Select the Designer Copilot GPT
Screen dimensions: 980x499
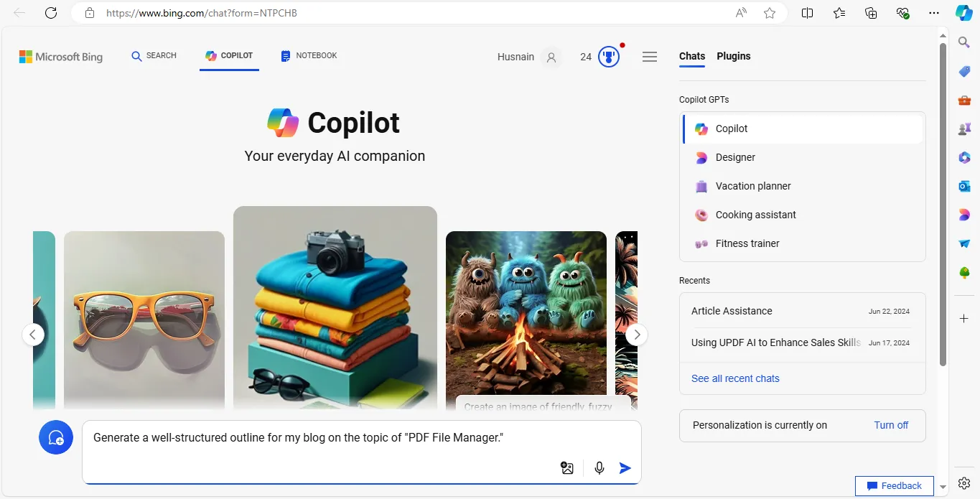click(734, 157)
